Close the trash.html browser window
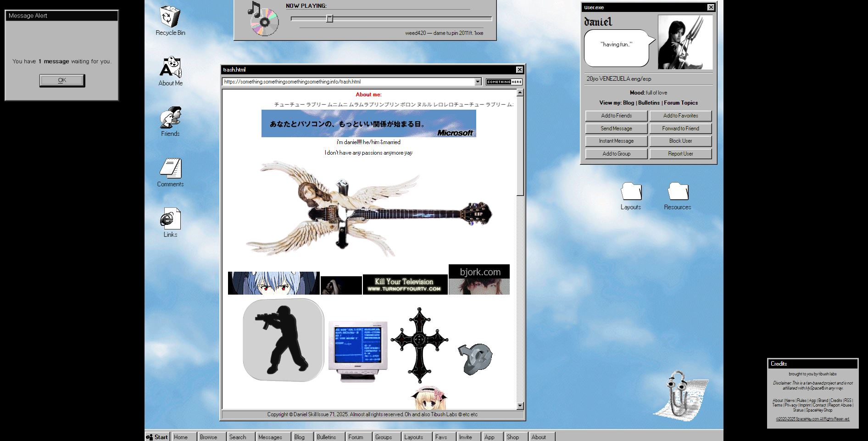The width and height of the screenshot is (868, 441). pos(519,70)
